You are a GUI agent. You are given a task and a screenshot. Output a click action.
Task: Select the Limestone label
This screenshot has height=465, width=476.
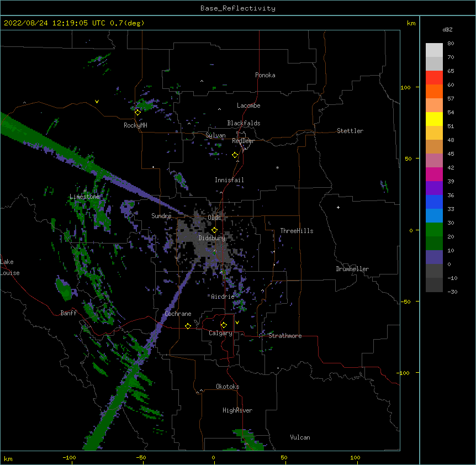(x=84, y=197)
